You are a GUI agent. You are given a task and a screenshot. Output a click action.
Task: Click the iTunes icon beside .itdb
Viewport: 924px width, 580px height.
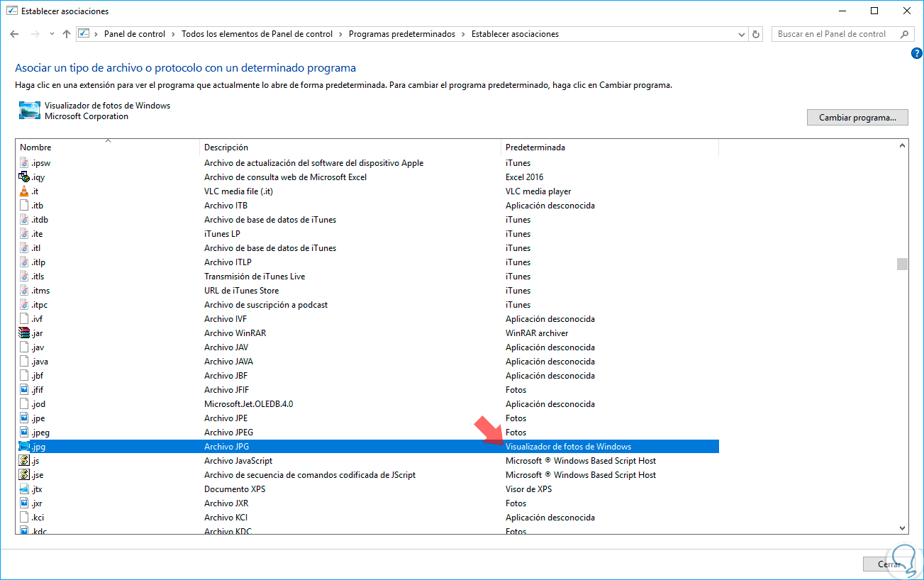point(24,220)
